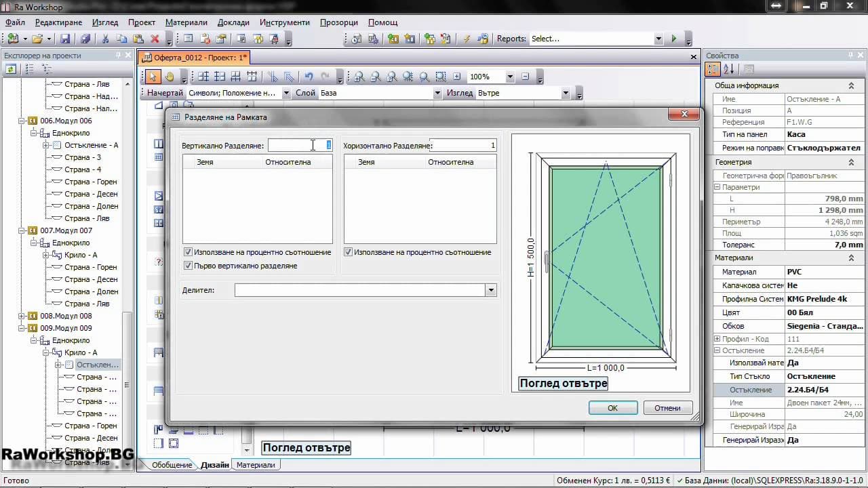Click the lightning bolt icon in toolbar

coord(466,39)
